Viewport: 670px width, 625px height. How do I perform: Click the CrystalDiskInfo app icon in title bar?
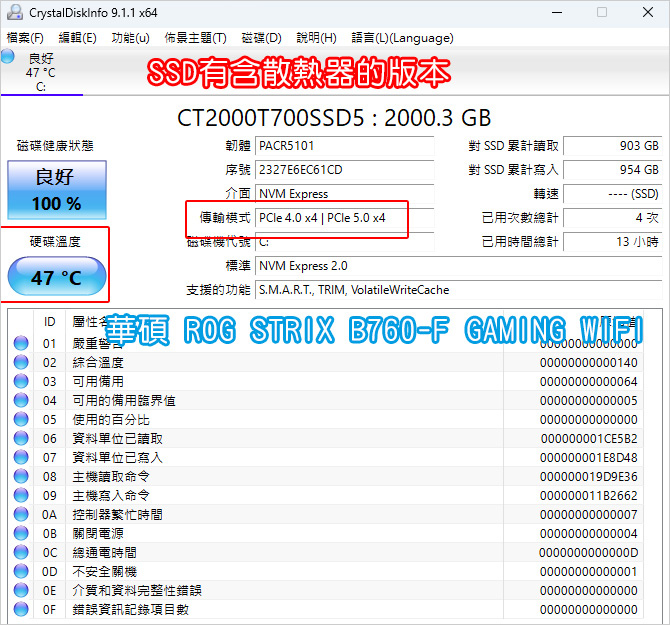click(15, 12)
